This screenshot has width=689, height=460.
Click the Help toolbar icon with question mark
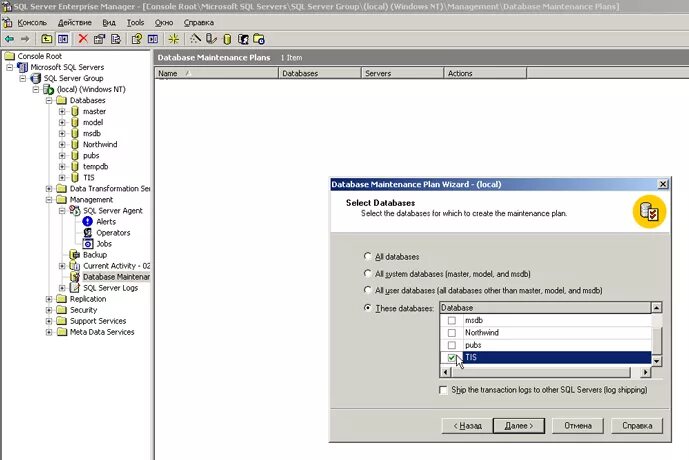(137, 39)
